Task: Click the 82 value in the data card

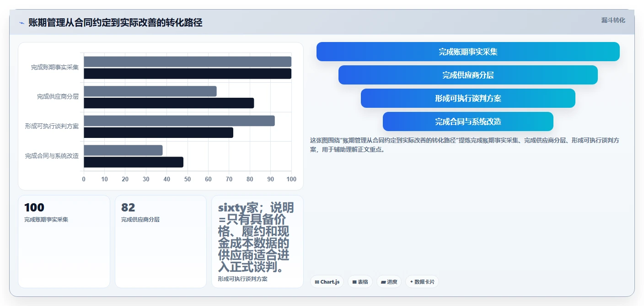Action: (x=128, y=208)
